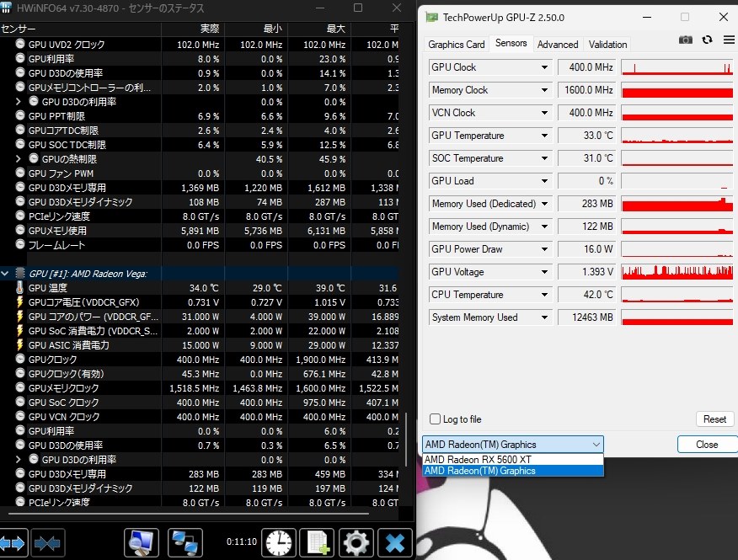Open VCN Clock sensor dropdown
This screenshot has height=560, width=738.
tap(544, 113)
